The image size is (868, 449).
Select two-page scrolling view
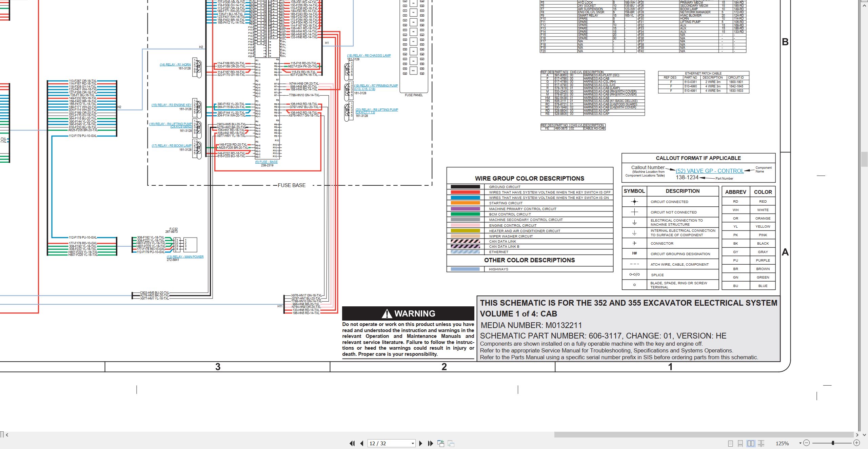tap(761, 443)
